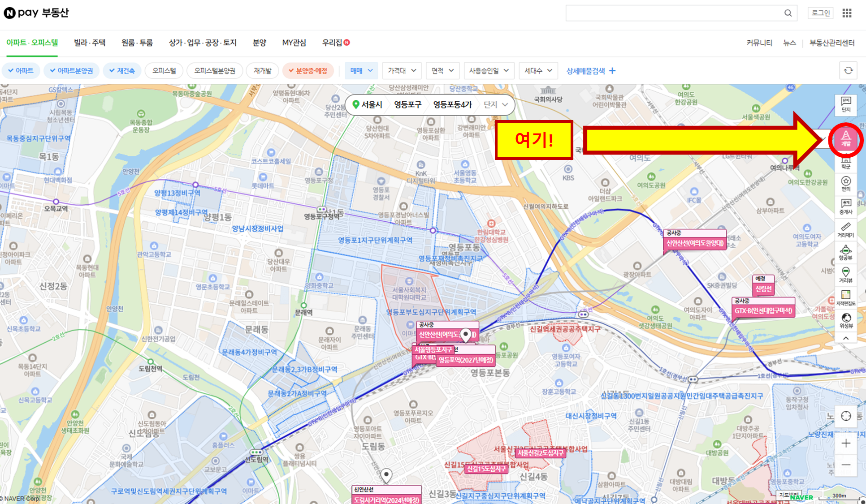This screenshot has width=866, height=504.
Task: Expand the 단지 complex selector dropdown
Action: 496,105
